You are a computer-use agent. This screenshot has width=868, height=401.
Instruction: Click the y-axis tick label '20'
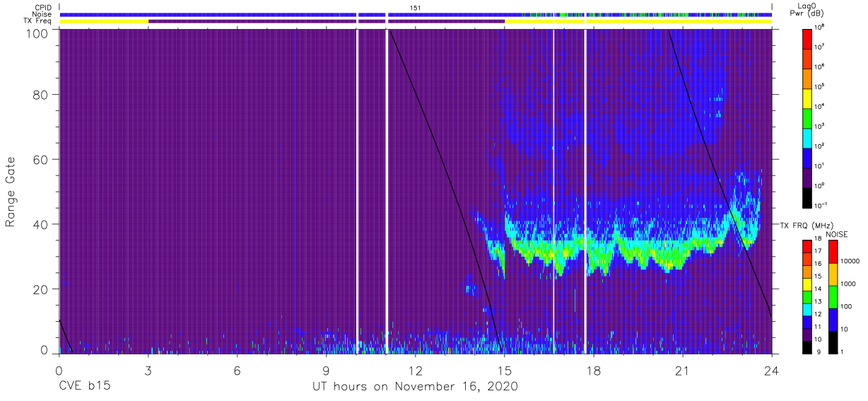click(40, 289)
